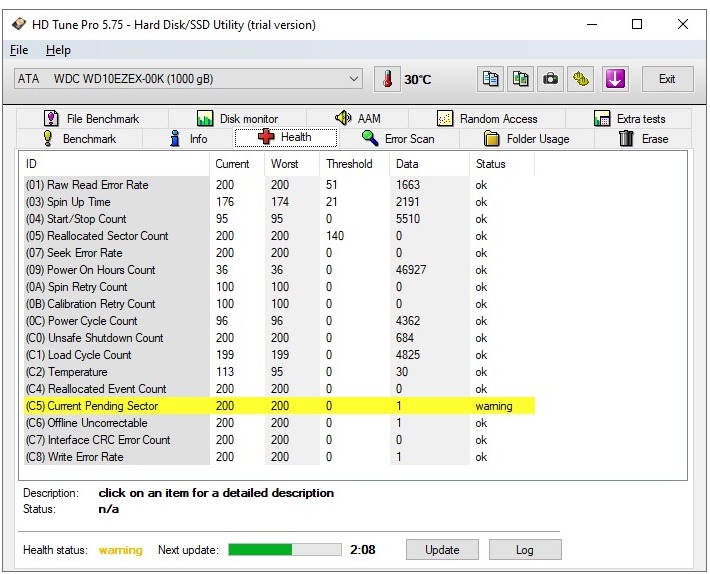Click the File Benchmark tab icon

51,119
